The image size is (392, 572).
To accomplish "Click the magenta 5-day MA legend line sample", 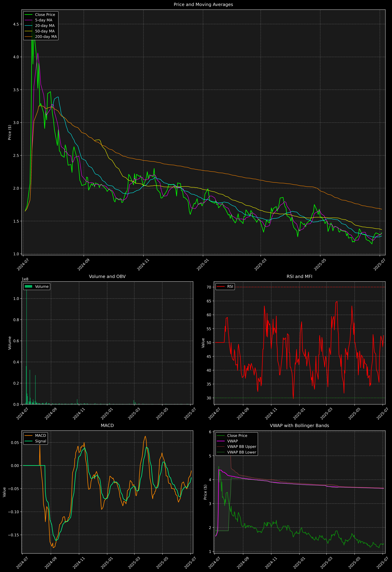I will [29, 20].
